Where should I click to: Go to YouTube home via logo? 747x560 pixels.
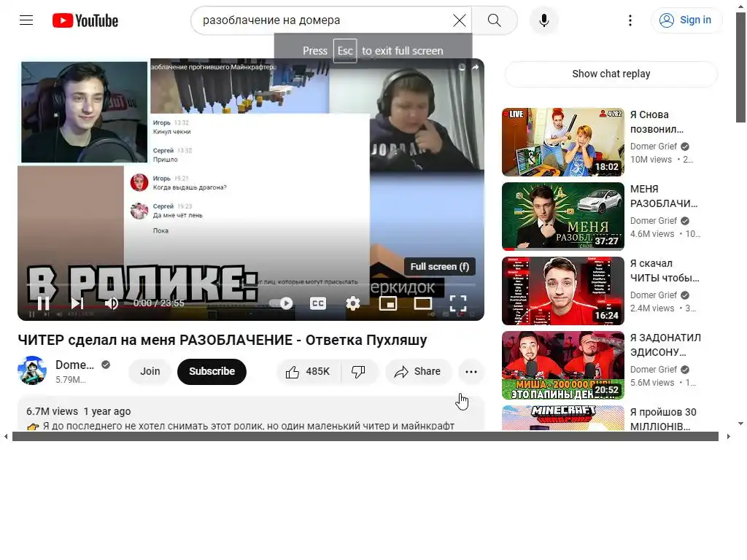click(x=85, y=20)
